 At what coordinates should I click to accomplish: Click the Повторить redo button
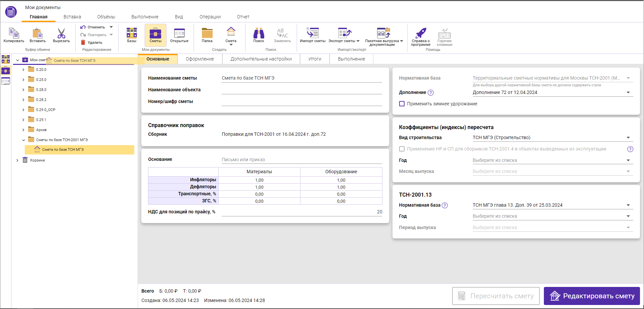point(93,35)
